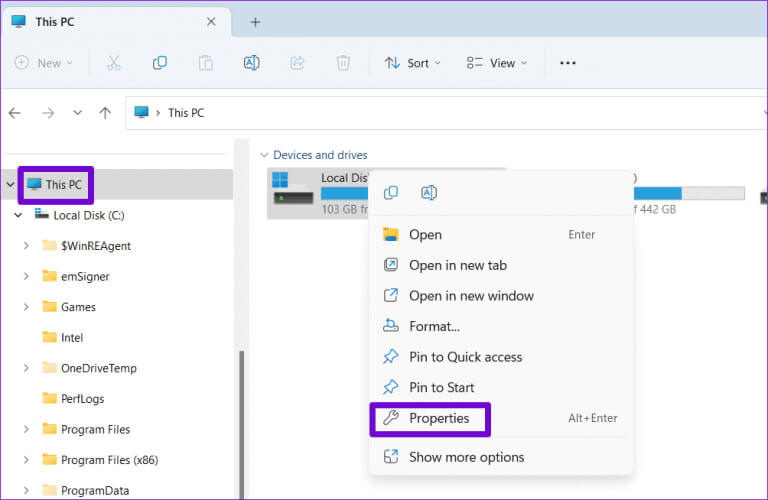The image size is (768, 500).
Task: Collapse the Devices and drives group
Action: point(264,155)
